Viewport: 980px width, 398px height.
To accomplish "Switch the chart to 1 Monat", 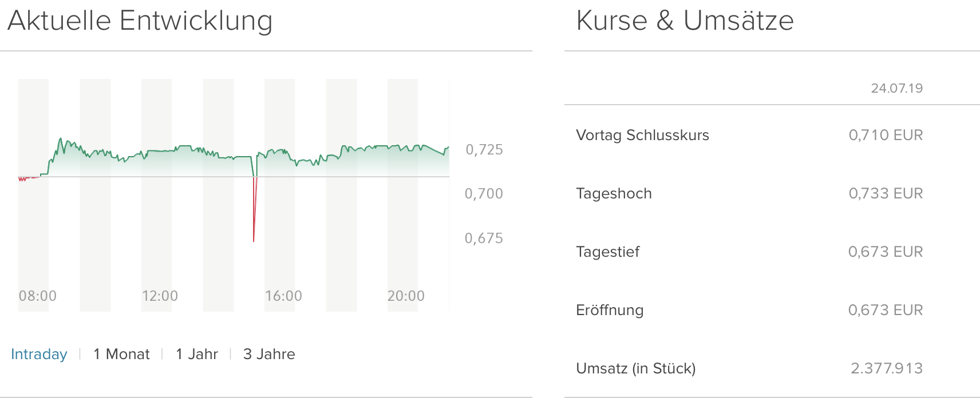I will pos(121,354).
